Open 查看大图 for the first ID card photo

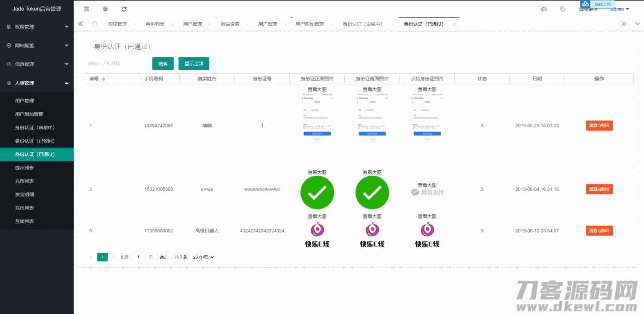(317, 89)
